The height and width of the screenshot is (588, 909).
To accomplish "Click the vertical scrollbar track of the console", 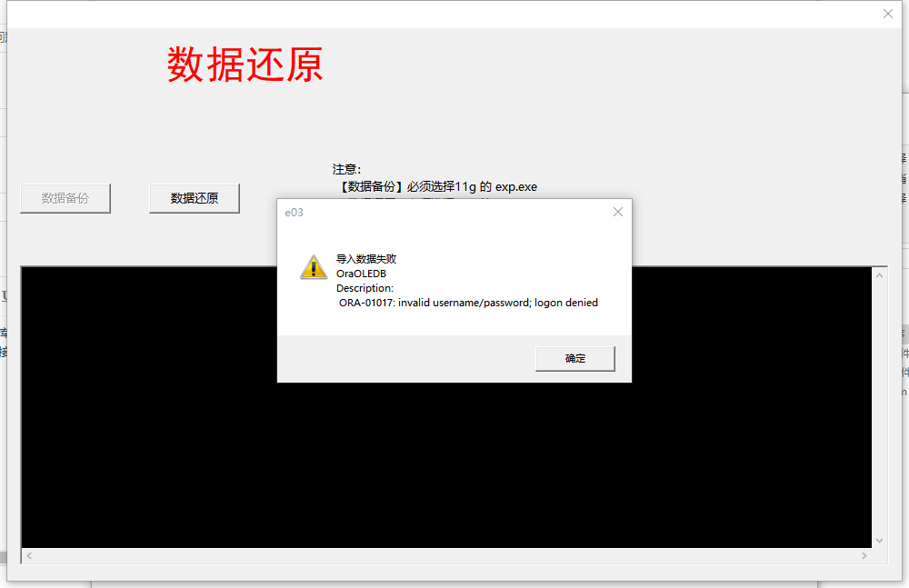I will [x=879, y=408].
